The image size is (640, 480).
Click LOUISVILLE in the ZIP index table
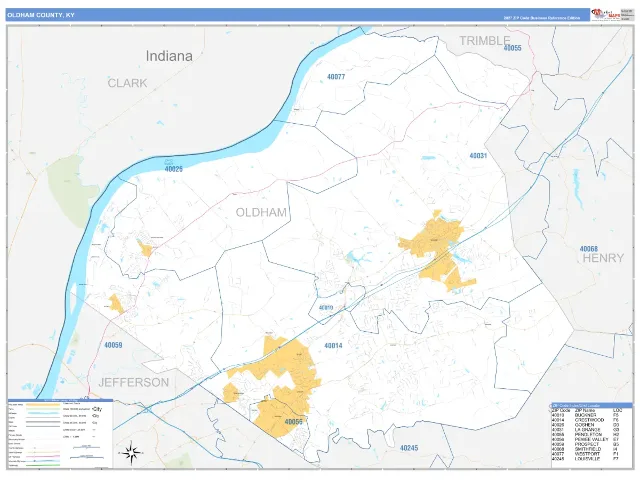(587, 459)
